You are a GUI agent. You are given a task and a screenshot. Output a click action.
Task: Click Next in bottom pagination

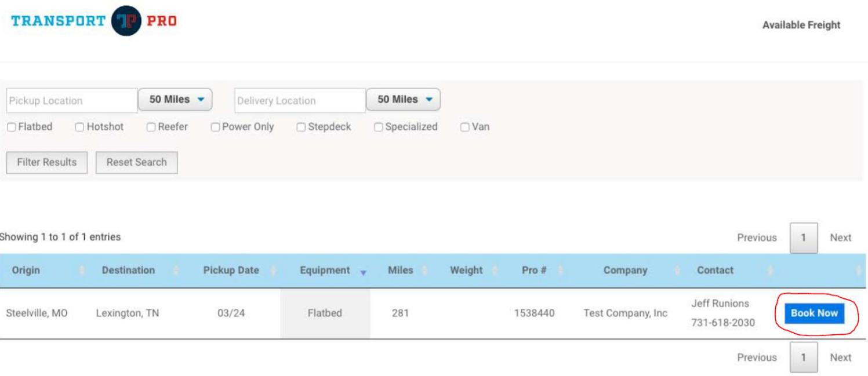tap(840, 357)
